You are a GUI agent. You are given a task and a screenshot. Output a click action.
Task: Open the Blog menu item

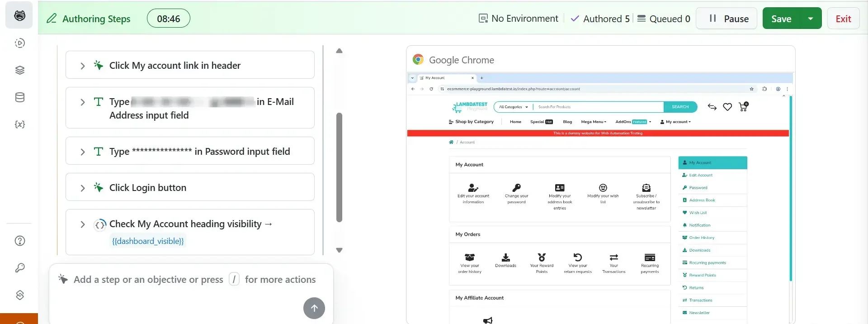coord(567,122)
